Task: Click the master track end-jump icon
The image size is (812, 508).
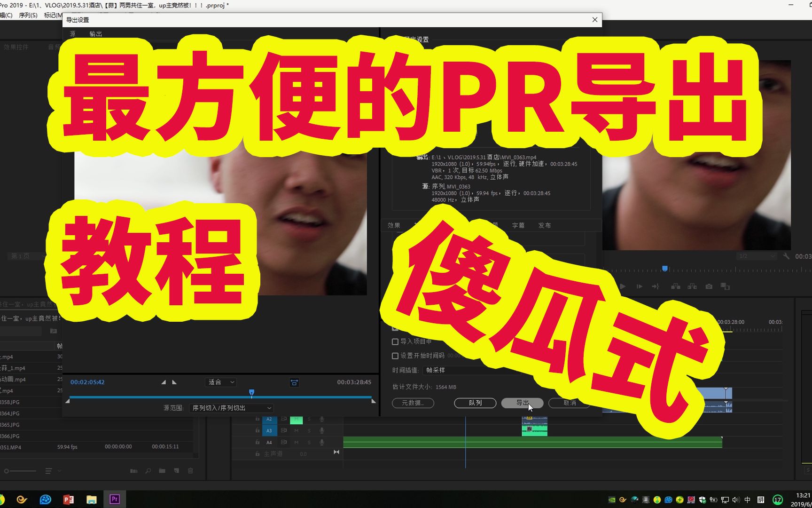Action: 336,452
